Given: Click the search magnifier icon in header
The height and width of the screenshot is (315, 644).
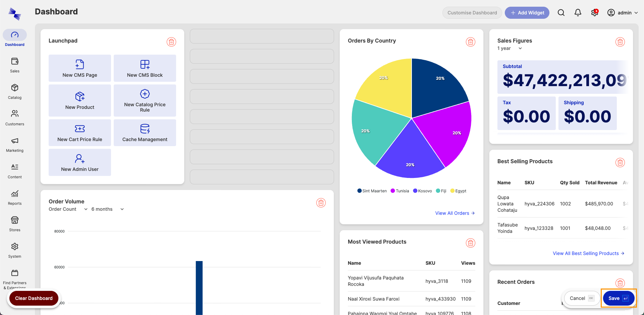Looking at the screenshot, I should [x=561, y=13].
